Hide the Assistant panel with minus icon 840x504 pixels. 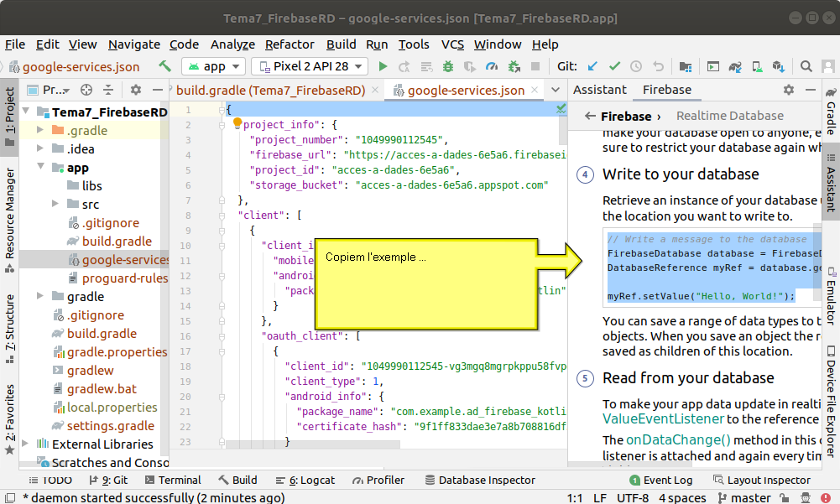pos(811,90)
